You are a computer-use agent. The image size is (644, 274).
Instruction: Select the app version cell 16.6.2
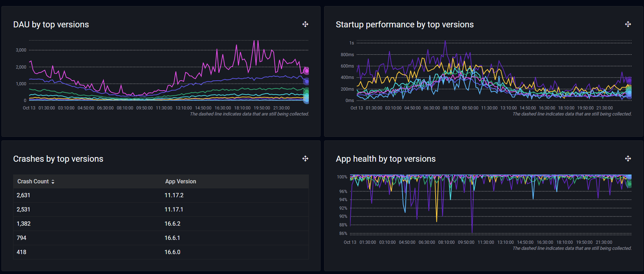pyautogui.click(x=173, y=224)
